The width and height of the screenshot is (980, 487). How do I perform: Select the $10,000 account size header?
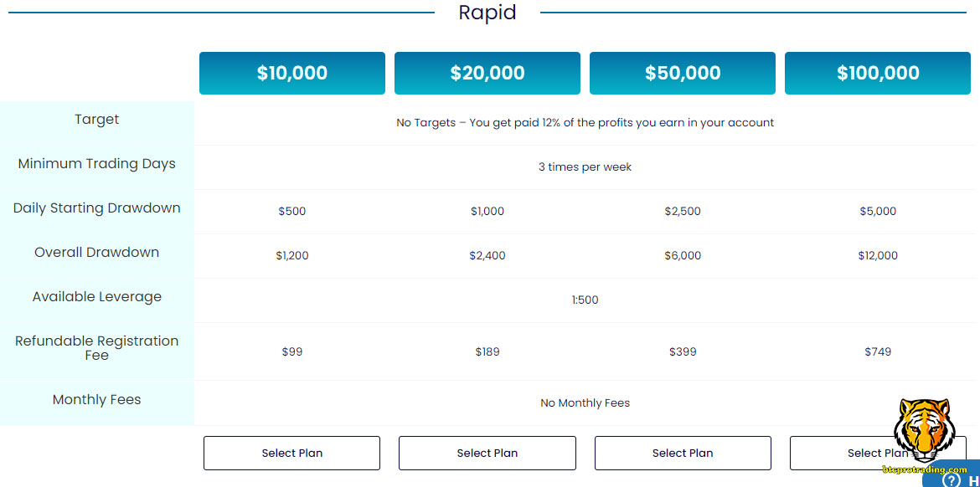pos(292,73)
